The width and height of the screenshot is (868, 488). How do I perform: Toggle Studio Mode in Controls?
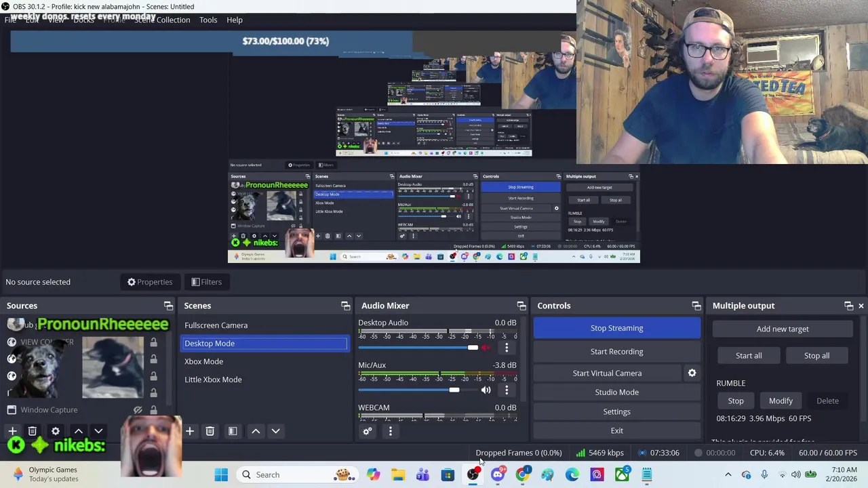[616, 392]
